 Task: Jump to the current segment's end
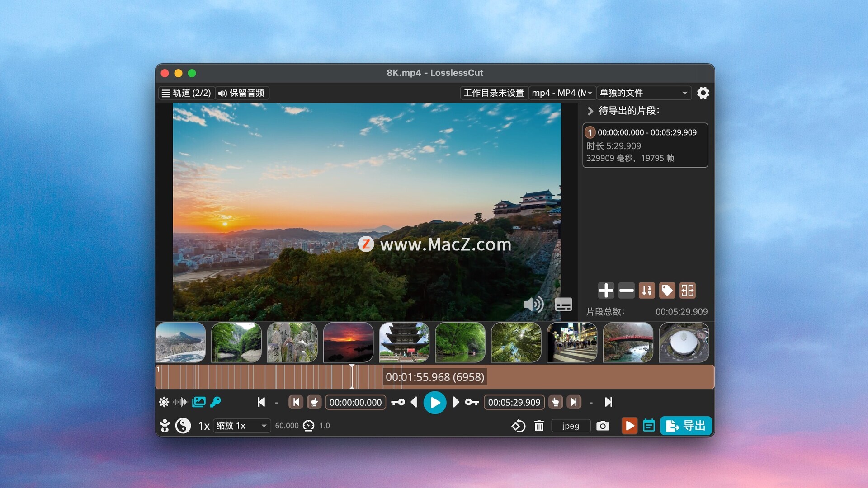coord(574,402)
